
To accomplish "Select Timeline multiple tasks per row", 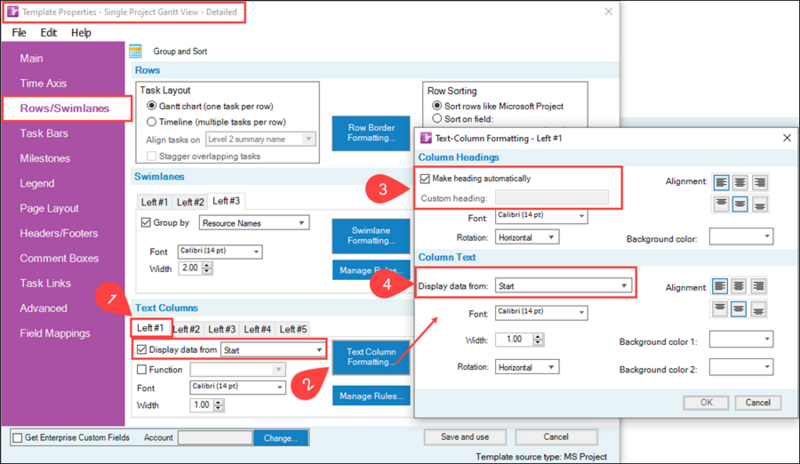I will click(x=152, y=121).
